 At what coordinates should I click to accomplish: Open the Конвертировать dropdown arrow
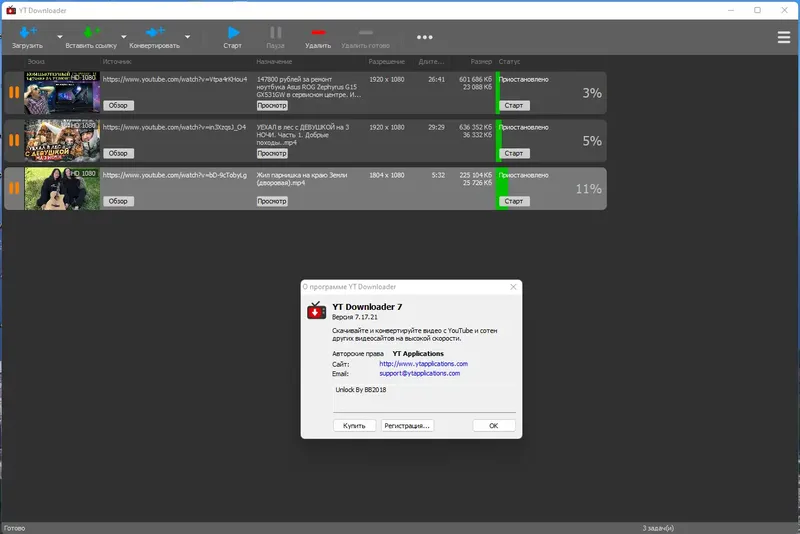click(x=187, y=37)
